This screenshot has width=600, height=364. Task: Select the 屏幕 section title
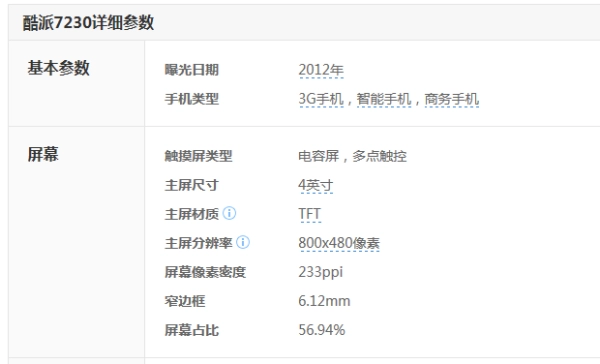tap(43, 154)
